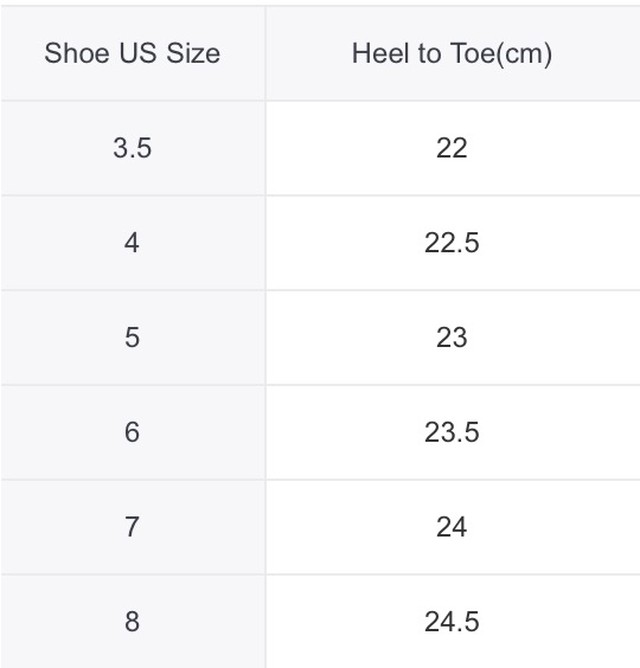The width and height of the screenshot is (640, 668).
Task: Select shoe size 8 cell
Action: pyautogui.click(x=133, y=621)
